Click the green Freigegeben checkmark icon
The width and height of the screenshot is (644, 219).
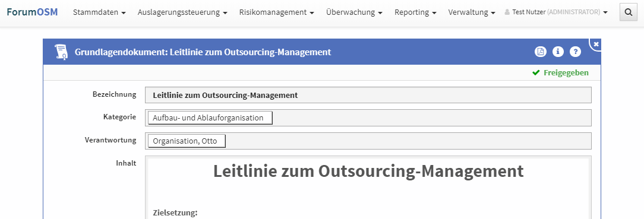coord(535,72)
